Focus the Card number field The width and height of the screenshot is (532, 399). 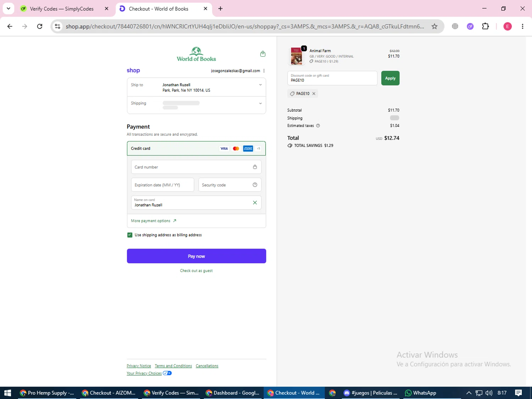click(196, 167)
